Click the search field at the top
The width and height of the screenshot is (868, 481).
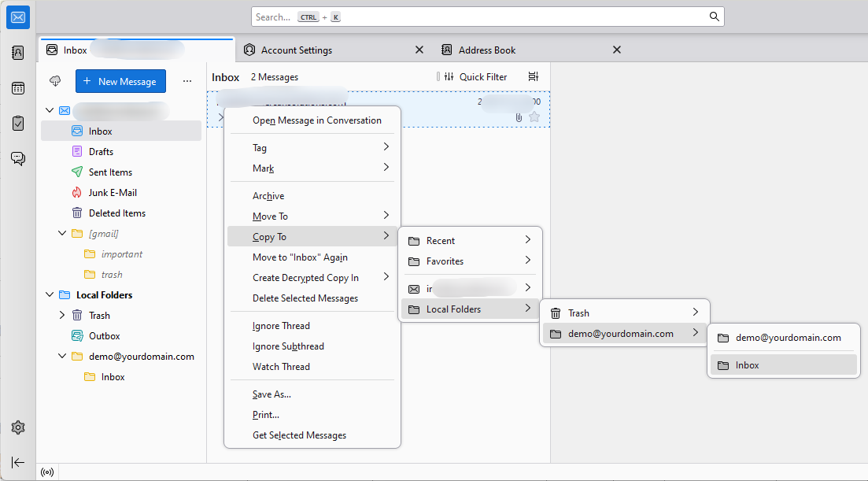(488, 17)
